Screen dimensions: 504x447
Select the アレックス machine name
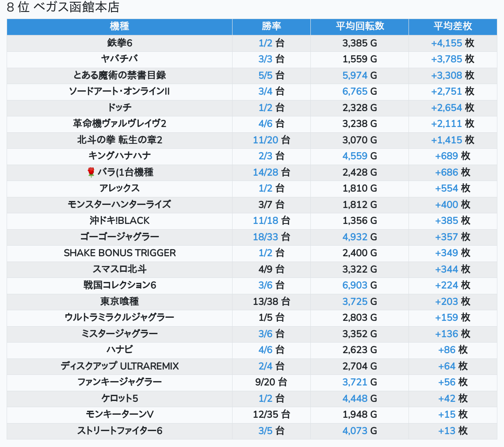point(119,188)
